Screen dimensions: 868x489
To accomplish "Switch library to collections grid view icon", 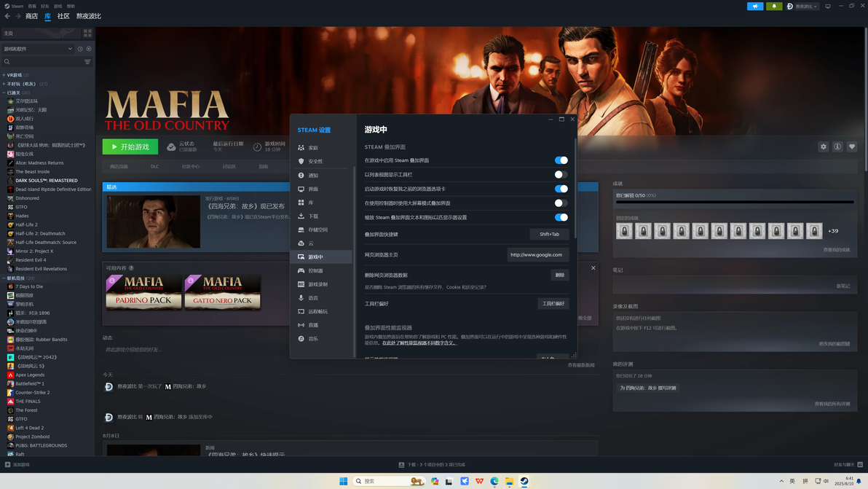I will [x=87, y=34].
